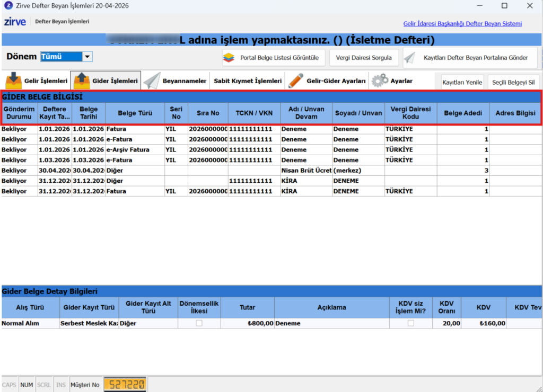This screenshot has height=392, width=543.
Task: Click the Zirve app logo in title bar
Action: pos(8,5)
